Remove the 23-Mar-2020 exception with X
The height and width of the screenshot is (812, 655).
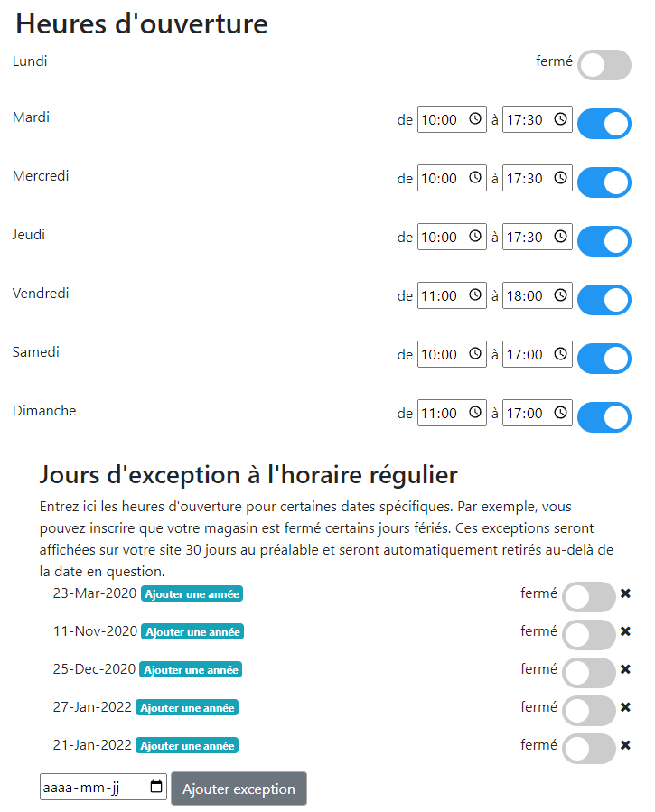click(x=625, y=593)
